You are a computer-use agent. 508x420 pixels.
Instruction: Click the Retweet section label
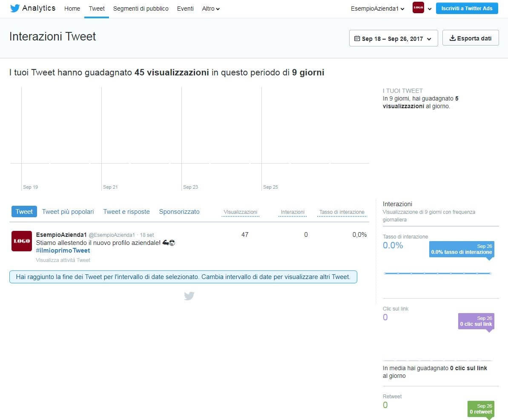392,396
